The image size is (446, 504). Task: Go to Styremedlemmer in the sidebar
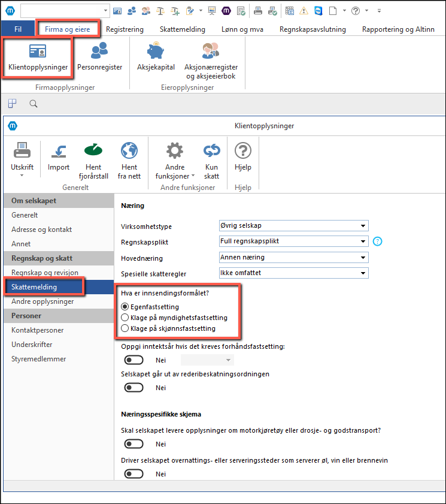[38, 359]
